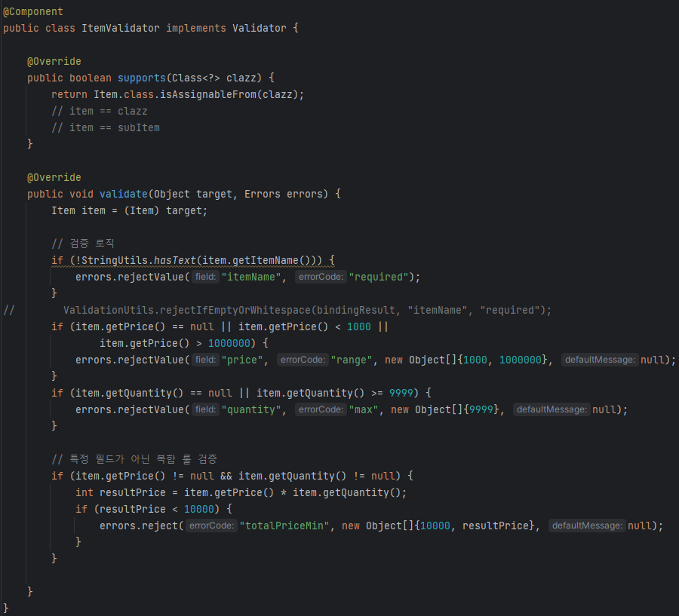679x616 pixels.
Task: Click the errors.reject method call
Action: click(x=139, y=526)
